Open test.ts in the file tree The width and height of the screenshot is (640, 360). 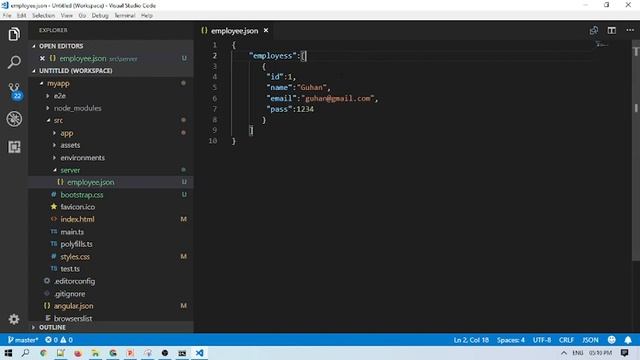pyautogui.click(x=70, y=269)
